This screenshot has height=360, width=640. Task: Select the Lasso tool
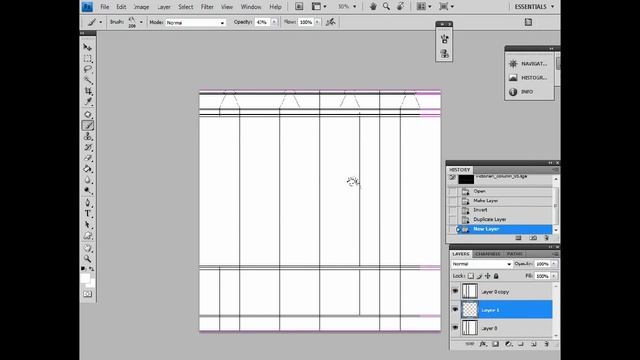click(87, 69)
